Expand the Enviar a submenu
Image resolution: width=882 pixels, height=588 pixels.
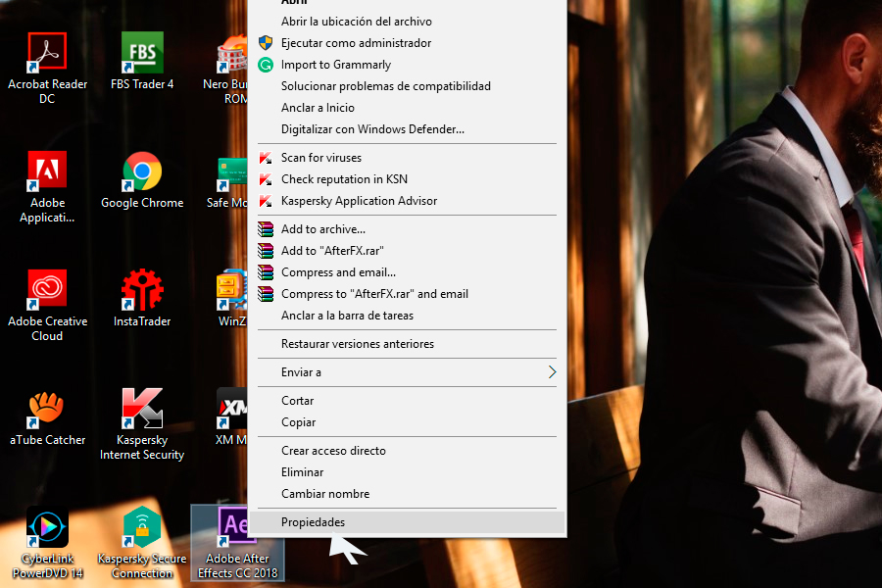[x=301, y=371]
